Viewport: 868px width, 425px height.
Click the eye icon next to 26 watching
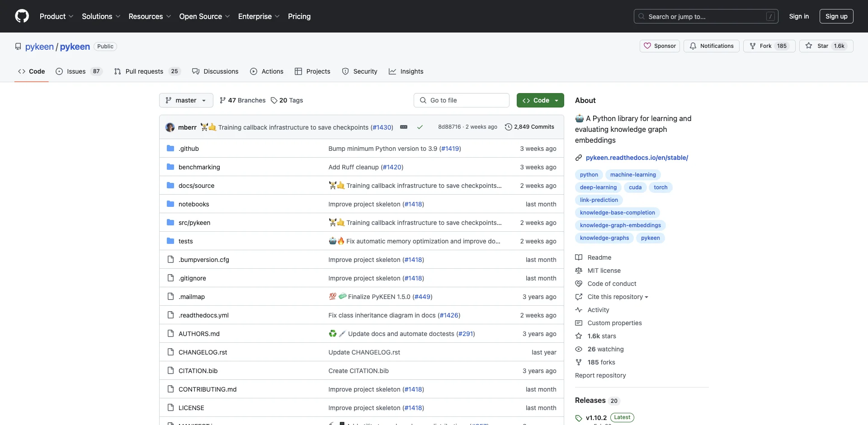point(579,349)
